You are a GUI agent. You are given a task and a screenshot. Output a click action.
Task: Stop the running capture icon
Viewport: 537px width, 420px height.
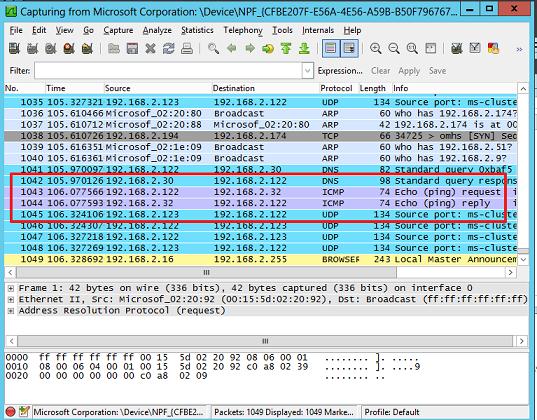click(69, 49)
